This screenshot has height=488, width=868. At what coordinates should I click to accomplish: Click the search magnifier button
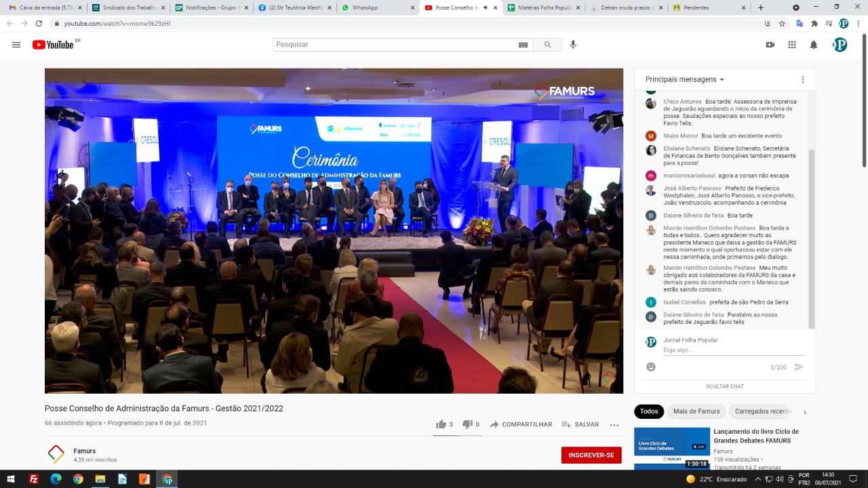coord(547,45)
